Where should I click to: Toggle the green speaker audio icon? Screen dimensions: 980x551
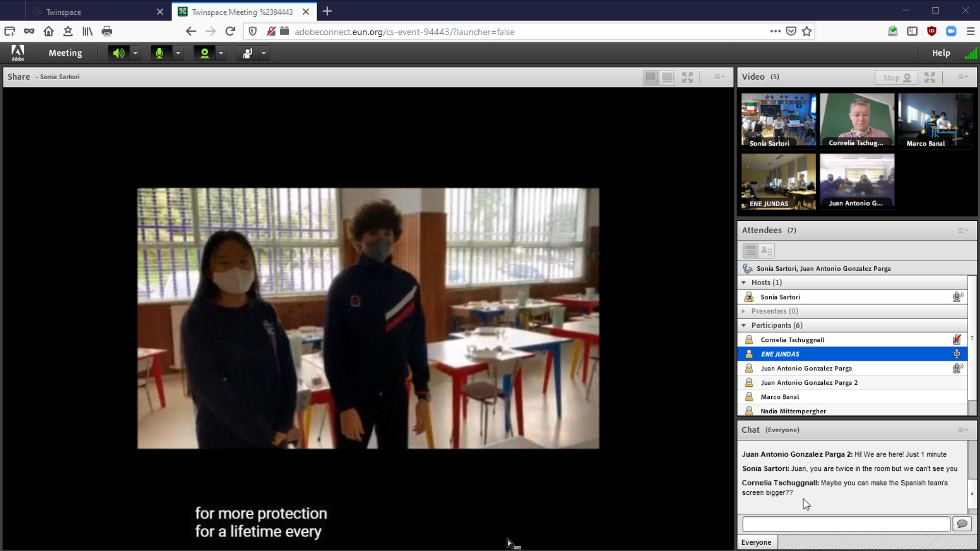[x=118, y=53]
